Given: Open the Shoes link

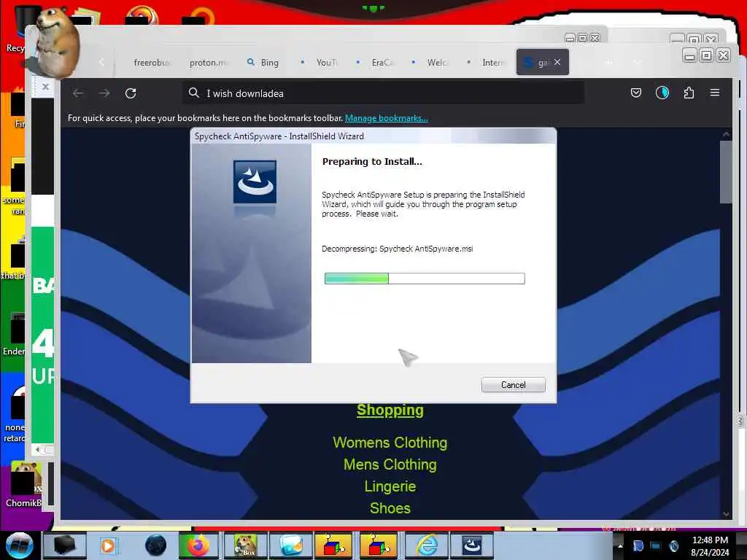Looking at the screenshot, I should pyautogui.click(x=390, y=508).
